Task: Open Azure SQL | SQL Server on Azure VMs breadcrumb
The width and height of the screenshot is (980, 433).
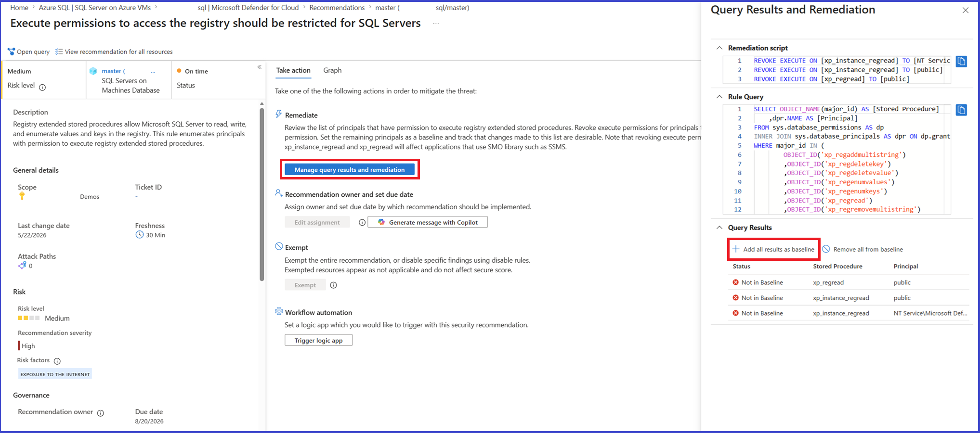Action: [x=95, y=8]
